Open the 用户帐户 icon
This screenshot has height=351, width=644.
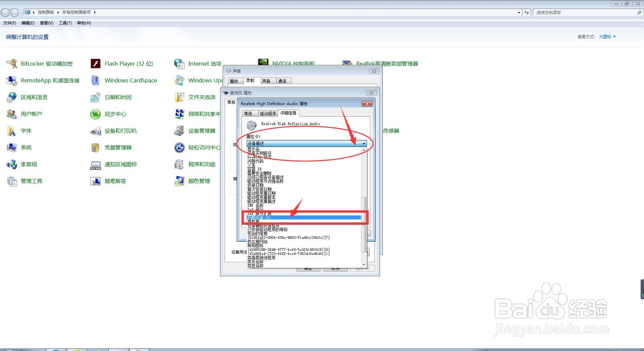(12, 114)
